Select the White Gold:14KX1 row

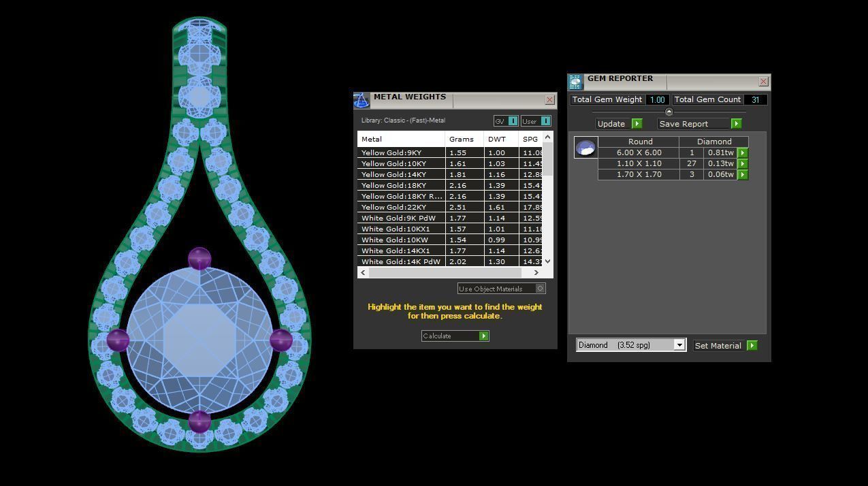coord(450,251)
